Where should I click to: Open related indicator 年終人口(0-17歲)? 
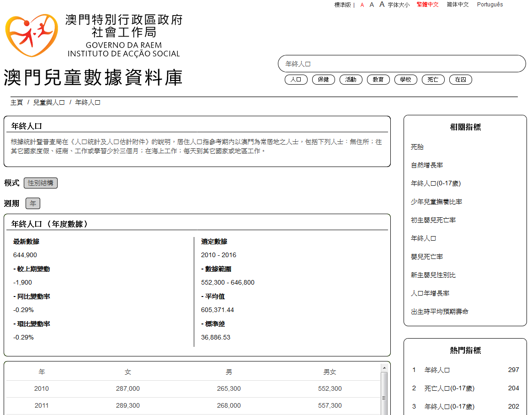click(x=436, y=183)
